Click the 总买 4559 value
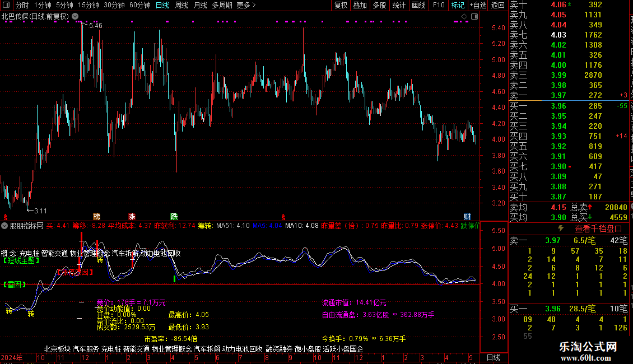 coord(618,217)
